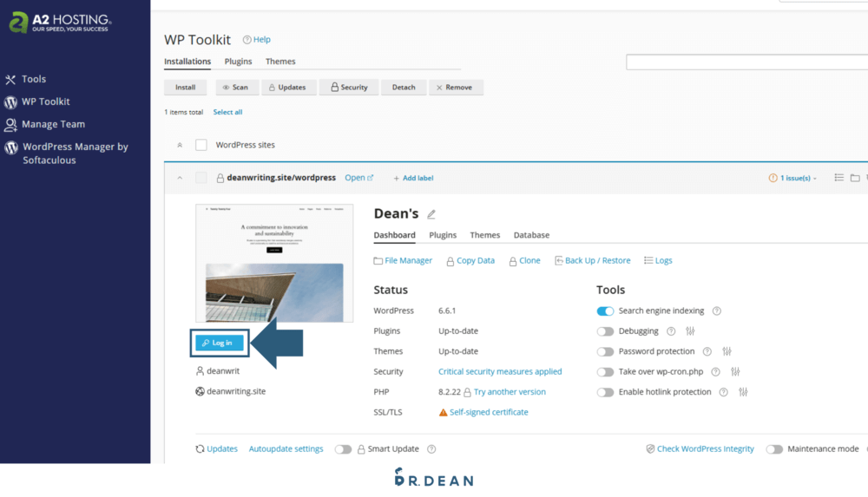Open the site via Open link
The image size is (868, 497).
(358, 178)
